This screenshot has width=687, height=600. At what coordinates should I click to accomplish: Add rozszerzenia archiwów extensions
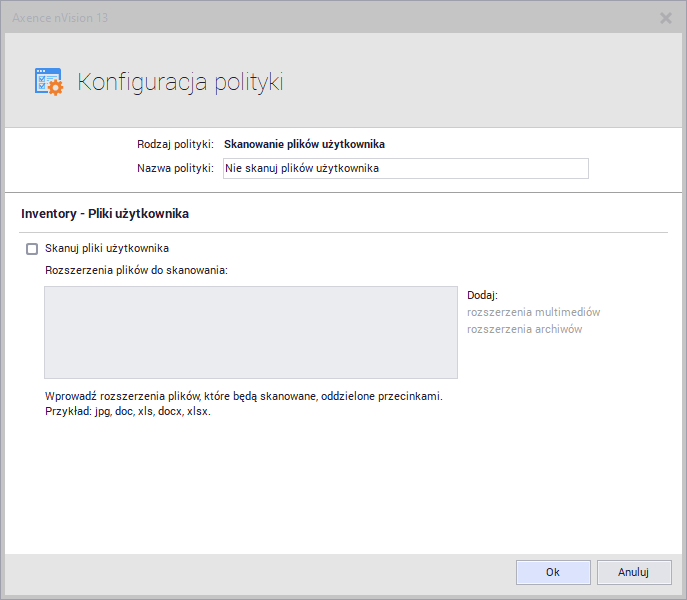[524, 329]
